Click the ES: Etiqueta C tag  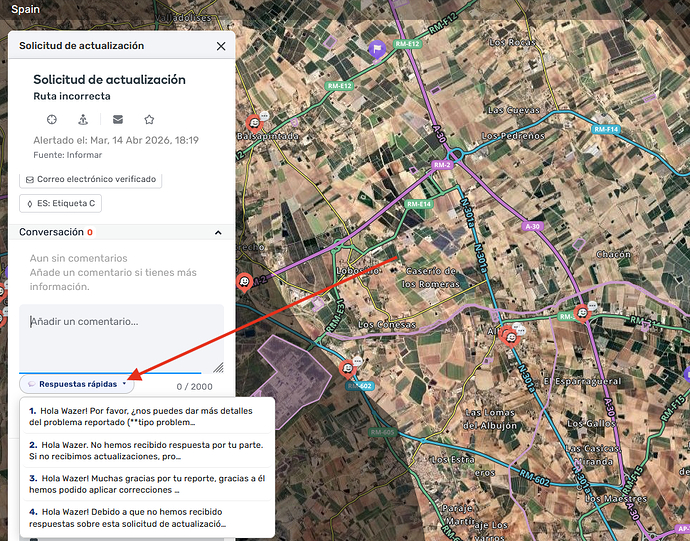(x=60, y=203)
